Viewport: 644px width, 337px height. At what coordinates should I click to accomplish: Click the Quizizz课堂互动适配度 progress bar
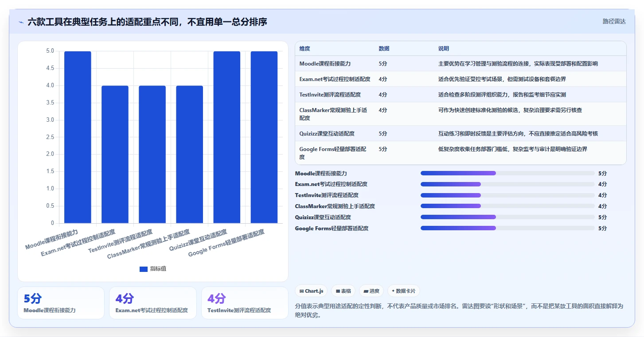point(507,217)
